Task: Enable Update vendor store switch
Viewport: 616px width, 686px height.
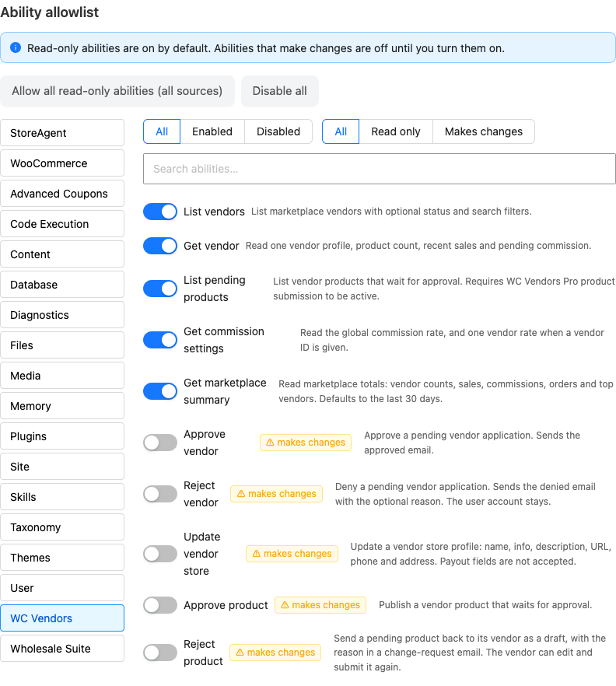Action: 160,554
